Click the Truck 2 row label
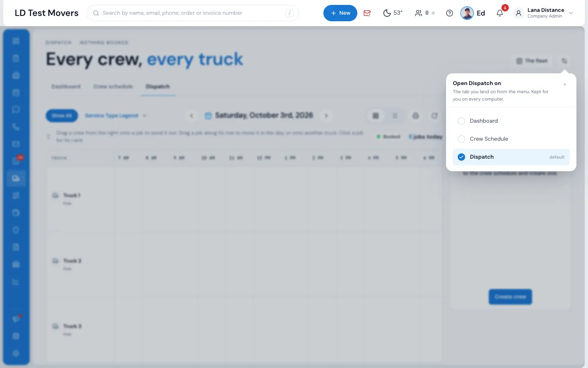 click(x=72, y=261)
